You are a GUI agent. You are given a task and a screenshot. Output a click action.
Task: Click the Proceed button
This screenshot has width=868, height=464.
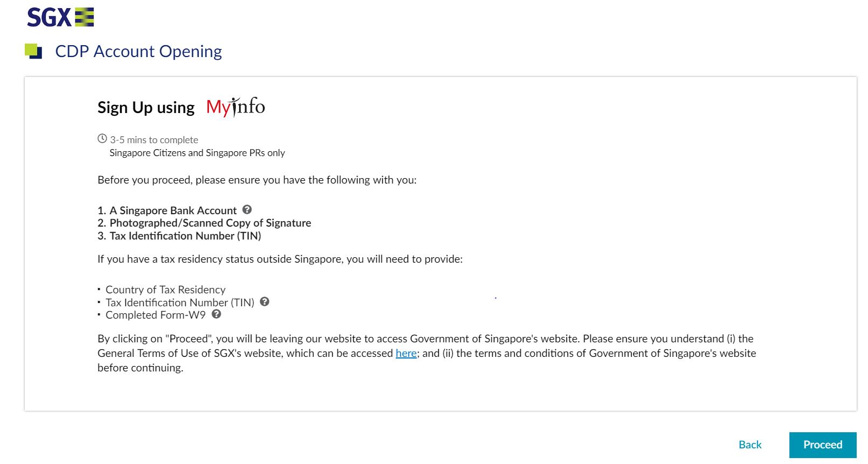(823, 445)
